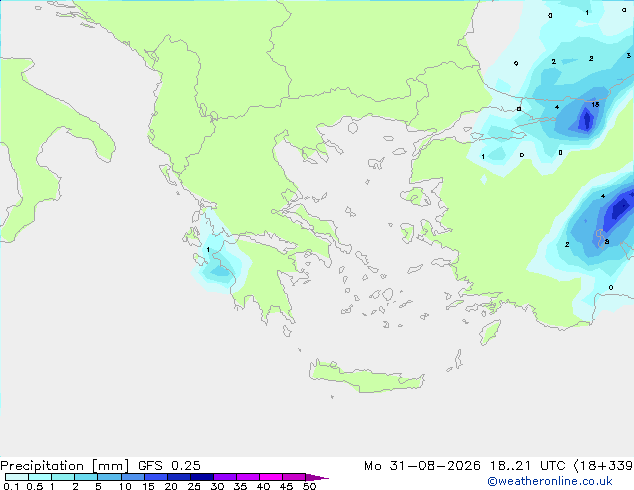Click the date 'Mo 31-08-2026' text
Viewport: 634px width, 490px height.
(x=422, y=466)
